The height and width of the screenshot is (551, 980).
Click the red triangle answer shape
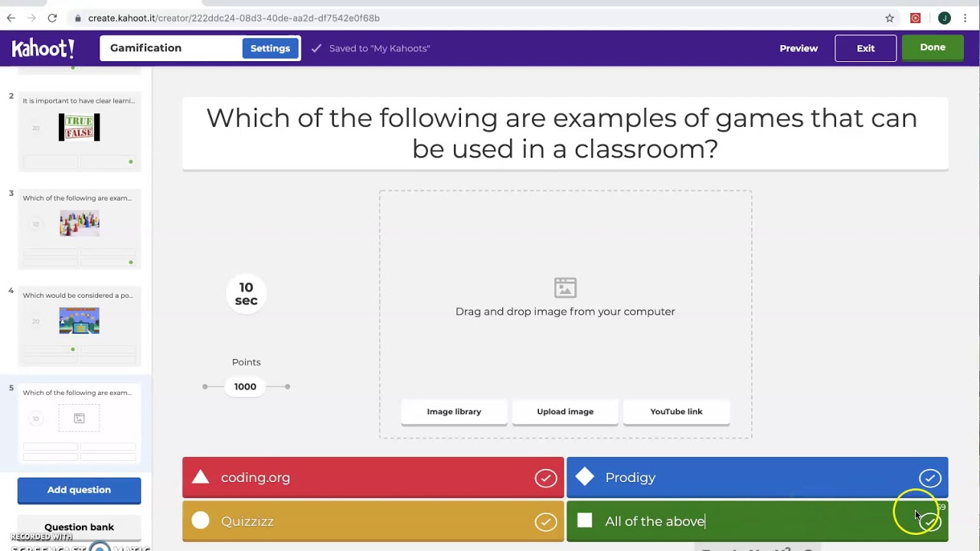coord(201,478)
